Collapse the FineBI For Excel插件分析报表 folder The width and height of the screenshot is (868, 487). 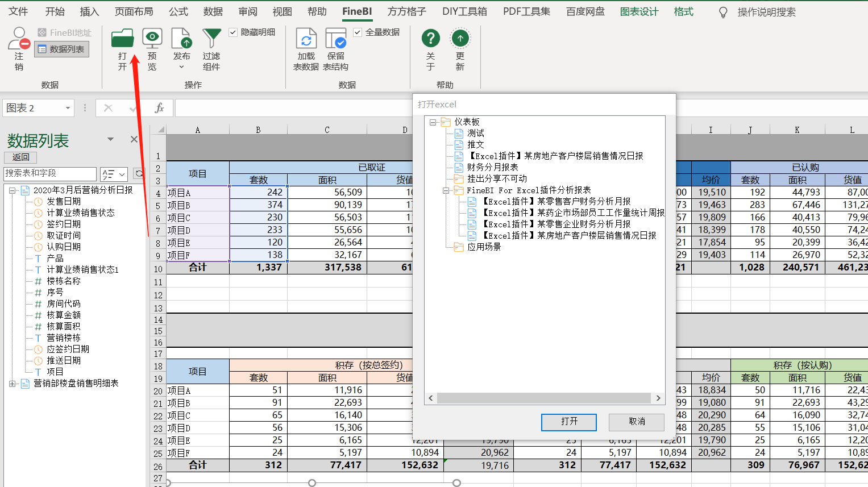coord(446,190)
